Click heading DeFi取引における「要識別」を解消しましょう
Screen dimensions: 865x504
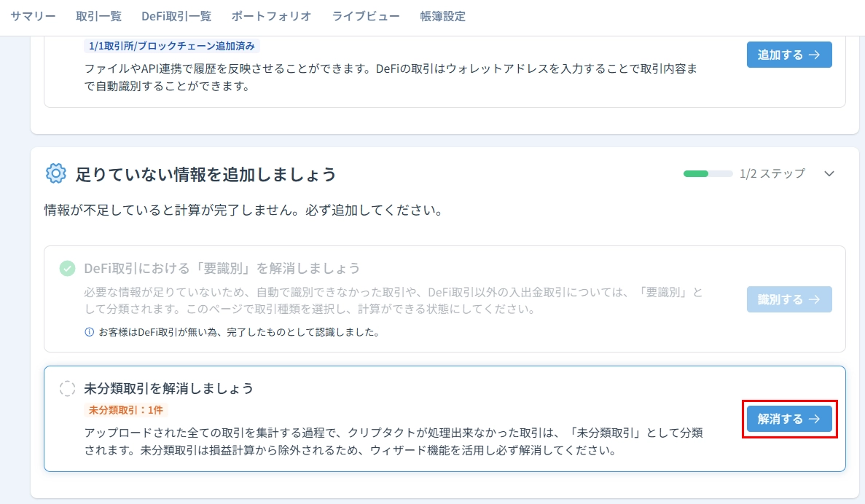pyautogui.click(x=222, y=269)
